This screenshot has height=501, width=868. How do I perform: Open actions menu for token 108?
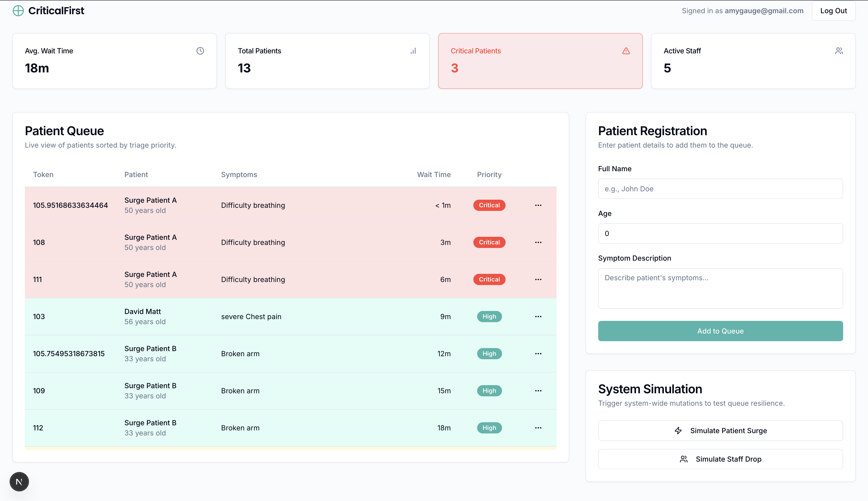coord(538,242)
